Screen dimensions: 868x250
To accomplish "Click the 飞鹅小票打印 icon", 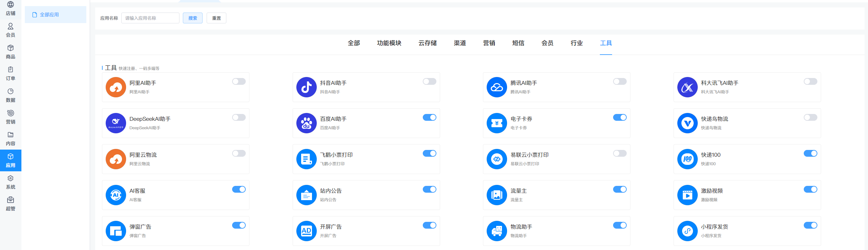I will click(307, 159).
